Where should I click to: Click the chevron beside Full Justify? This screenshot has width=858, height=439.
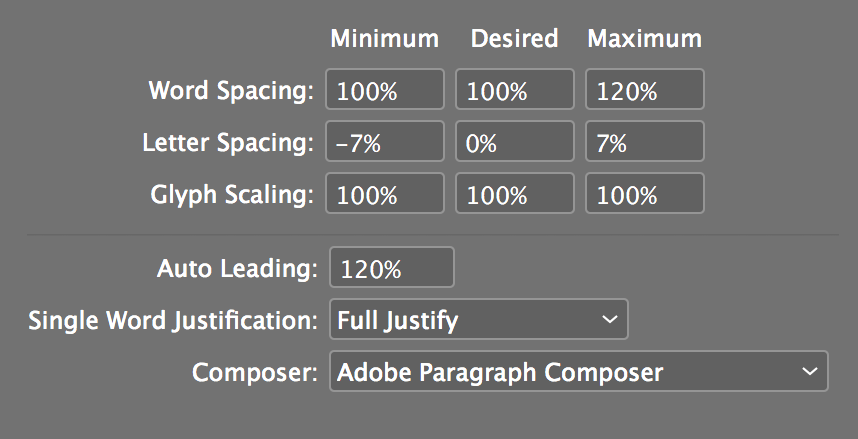coord(609,320)
